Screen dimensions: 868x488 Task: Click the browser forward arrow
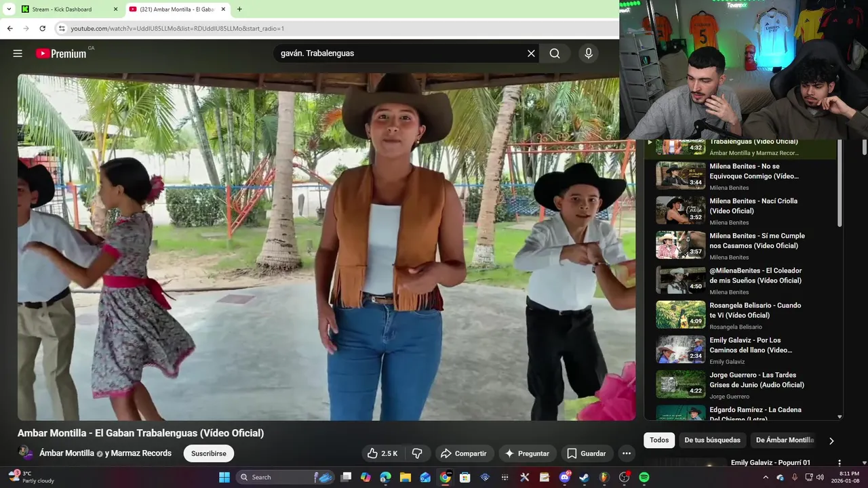point(26,28)
